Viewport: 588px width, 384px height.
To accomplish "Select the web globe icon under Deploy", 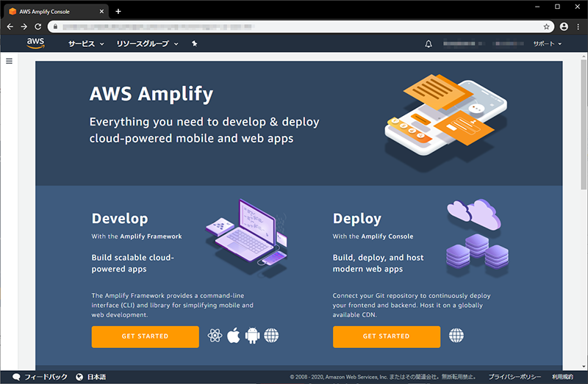I will tap(456, 336).
